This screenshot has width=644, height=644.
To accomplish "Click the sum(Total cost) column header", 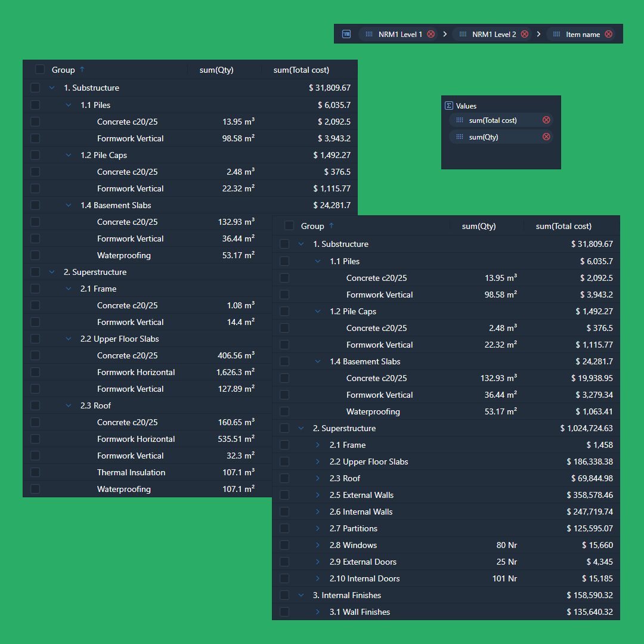I will 563,226.
